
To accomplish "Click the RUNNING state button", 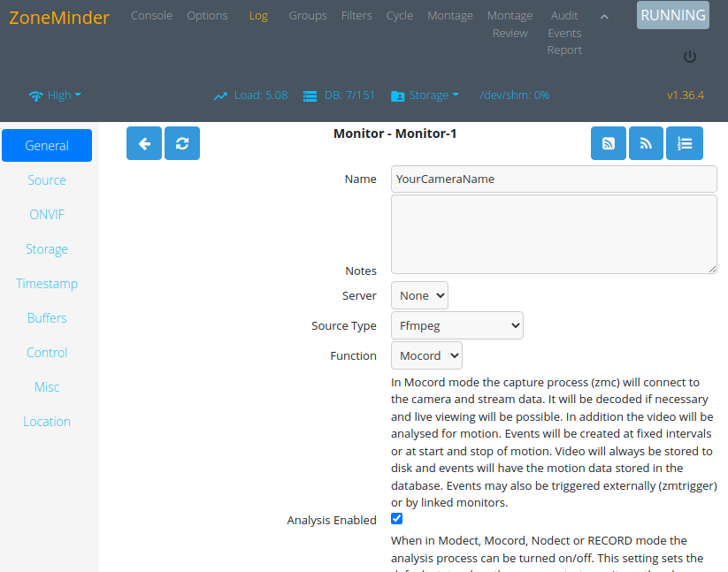I will [673, 15].
